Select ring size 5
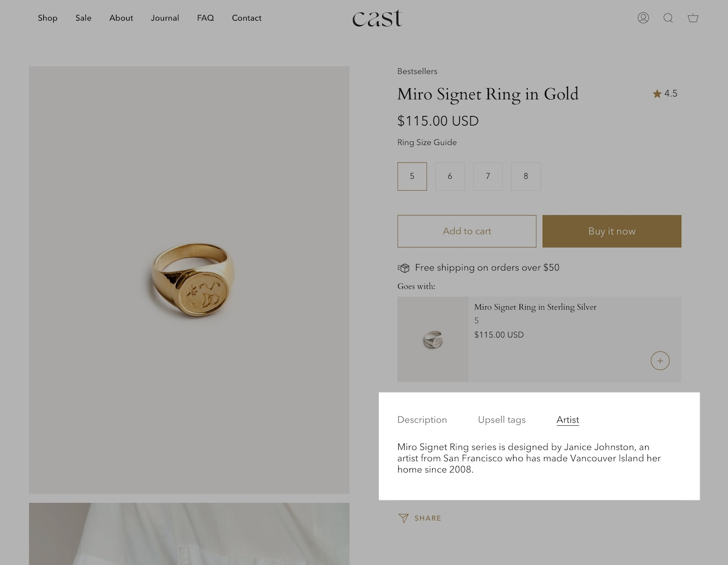Screen dimensions: 728x565 click(412, 176)
